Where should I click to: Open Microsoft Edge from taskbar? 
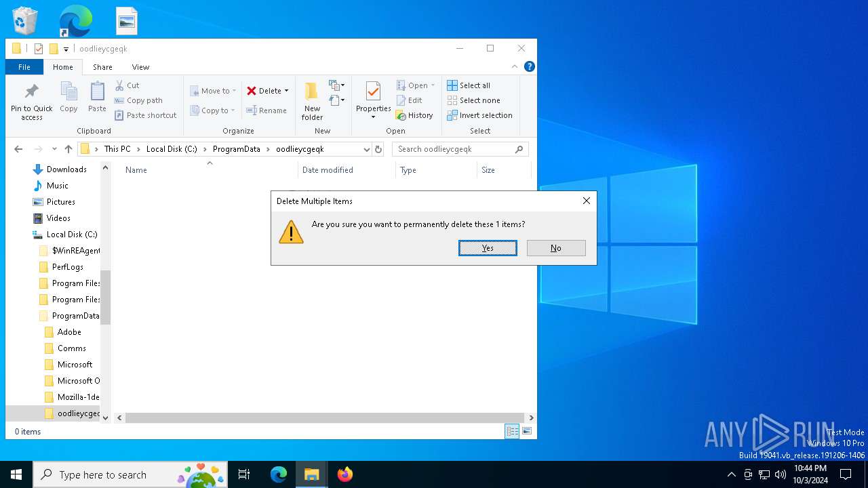pos(279,474)
